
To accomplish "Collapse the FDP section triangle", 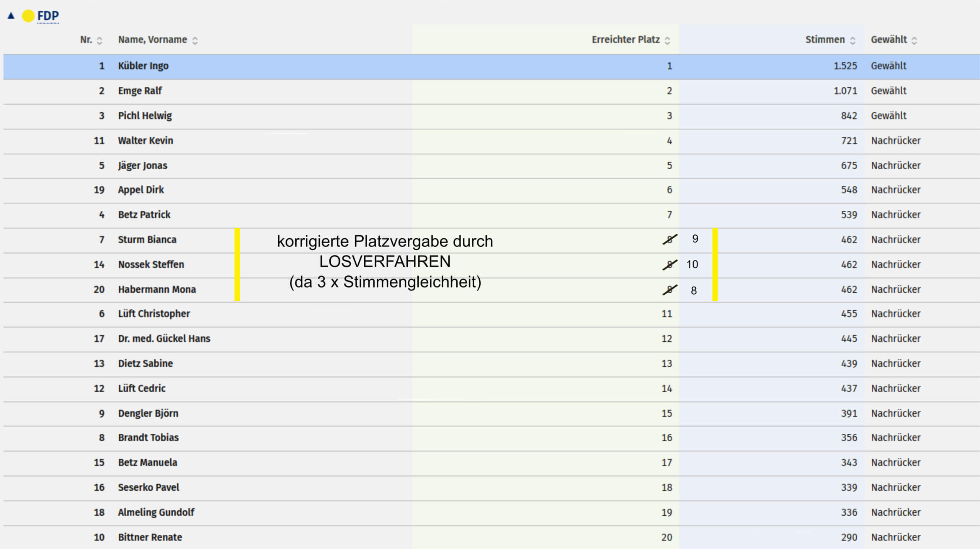I will click(11, 16).
